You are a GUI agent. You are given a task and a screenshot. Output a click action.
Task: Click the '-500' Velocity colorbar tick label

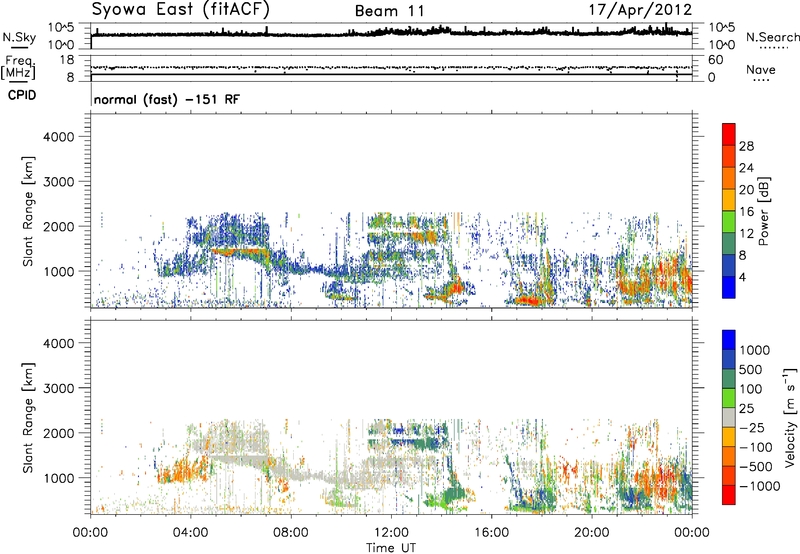[757, 467]
